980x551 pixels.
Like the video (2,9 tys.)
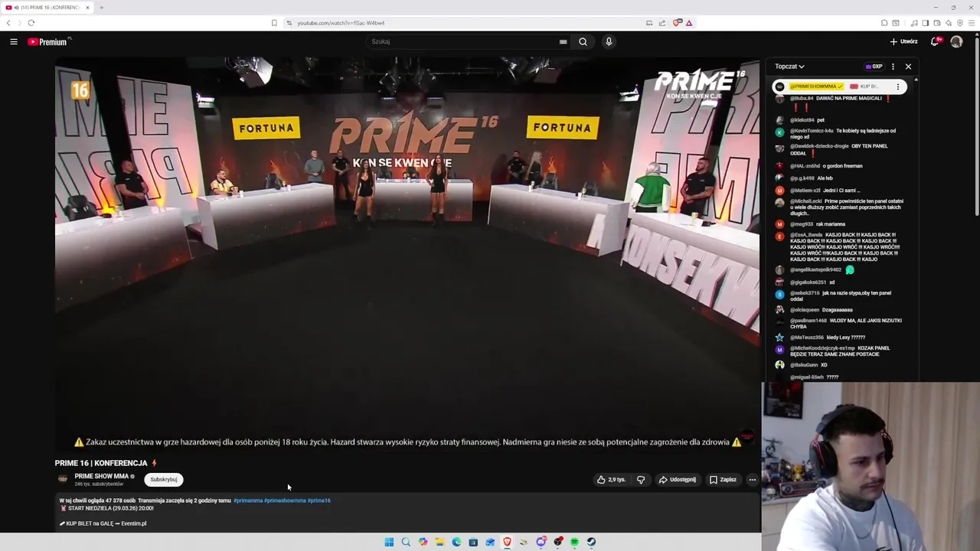pos(612,480)
